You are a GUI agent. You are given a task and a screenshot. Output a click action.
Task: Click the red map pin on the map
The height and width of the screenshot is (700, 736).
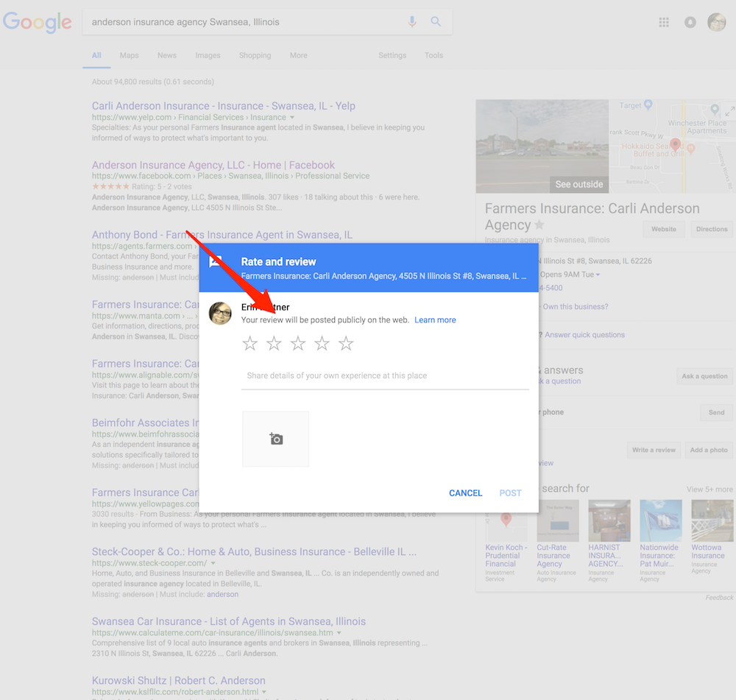[x=676, y=144]
